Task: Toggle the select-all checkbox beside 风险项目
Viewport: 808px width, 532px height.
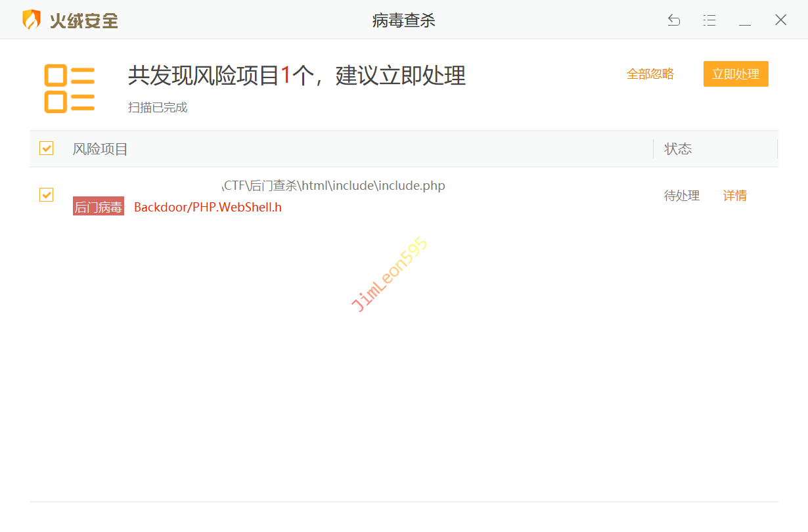Action: click(47, 148)
